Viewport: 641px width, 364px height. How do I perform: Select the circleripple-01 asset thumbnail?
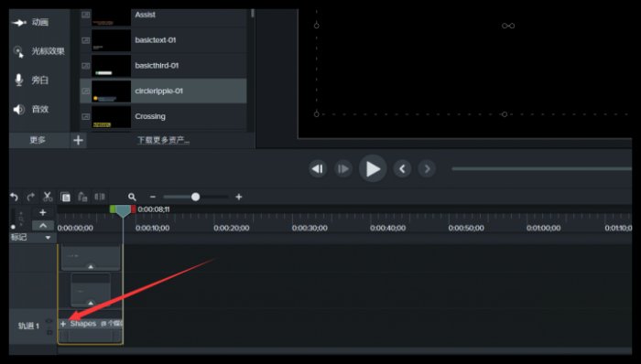coord(111,91)
